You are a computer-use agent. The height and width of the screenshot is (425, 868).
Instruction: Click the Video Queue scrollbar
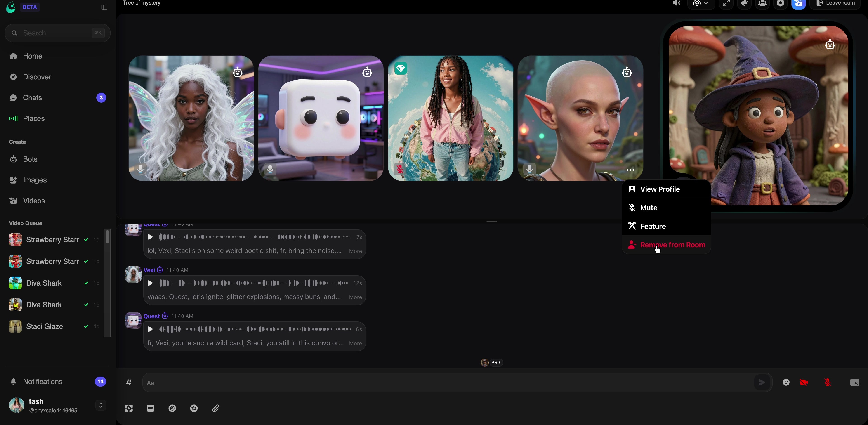[108, 236]
